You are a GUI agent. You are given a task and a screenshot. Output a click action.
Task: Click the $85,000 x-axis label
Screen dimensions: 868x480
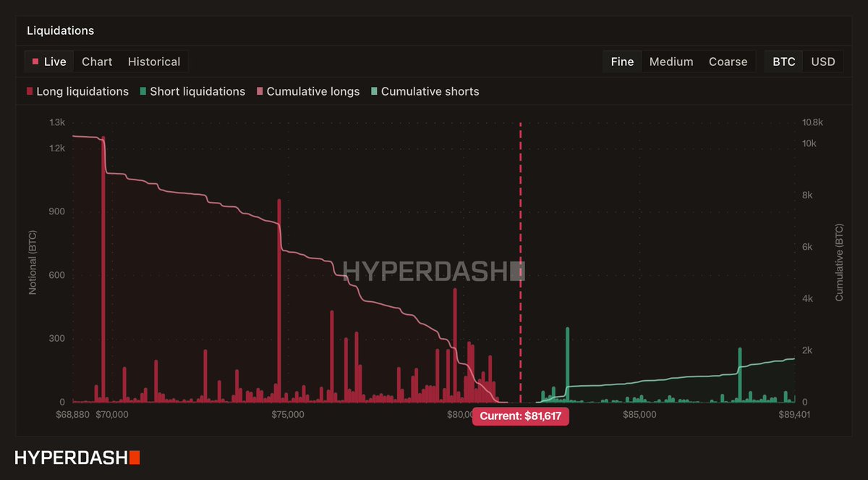click(639, 415)
